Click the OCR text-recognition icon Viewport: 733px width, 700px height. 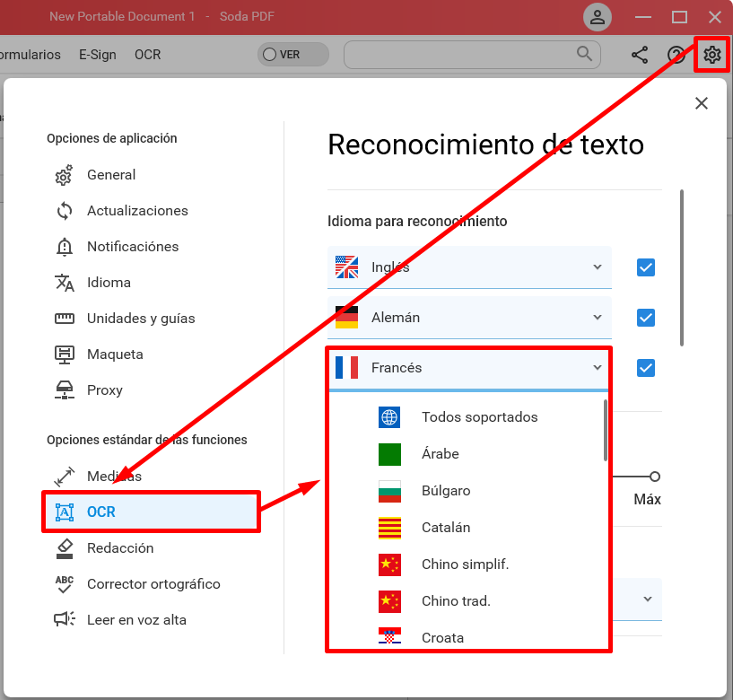coord(64,512)
